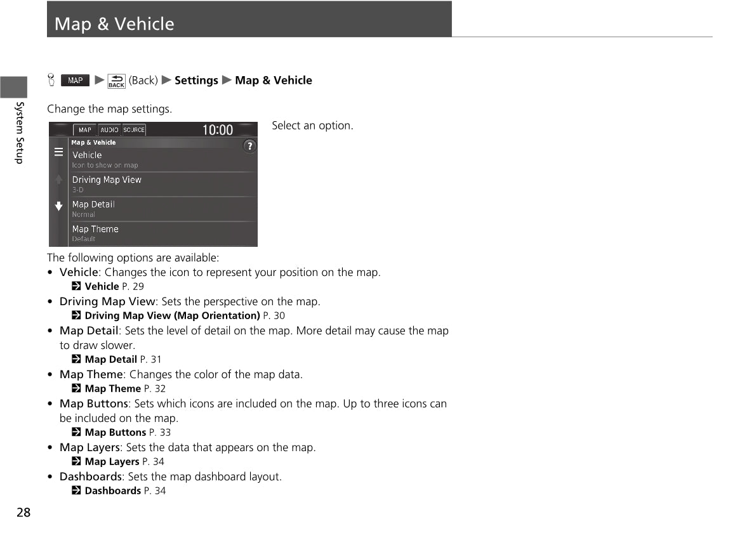The width and height of the screenshot is (756, 533).
Task: Select the Map Detail option
Action: pyautogui.click(x=162, y=209)
